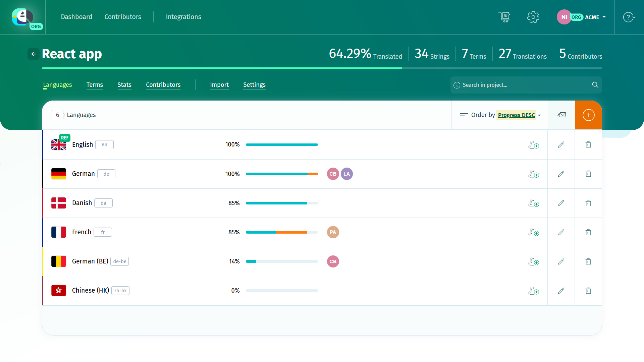Add contributor to German language

tap(534, 174)
